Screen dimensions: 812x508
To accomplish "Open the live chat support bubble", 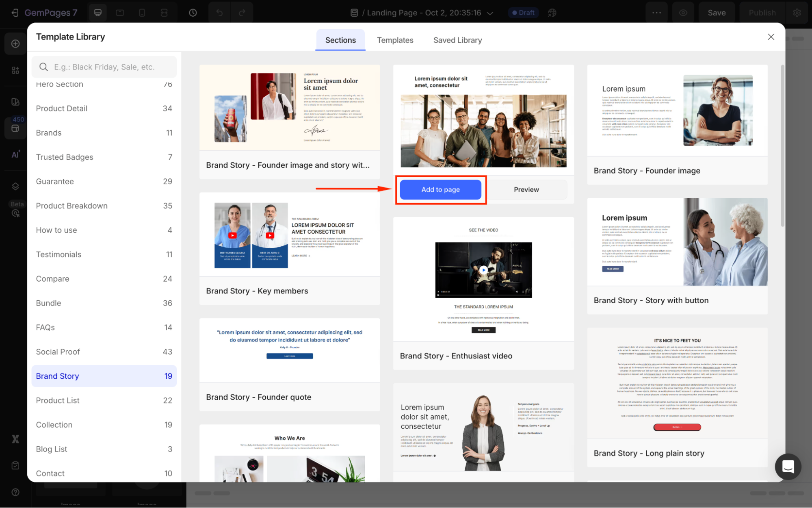I will 788,467.
